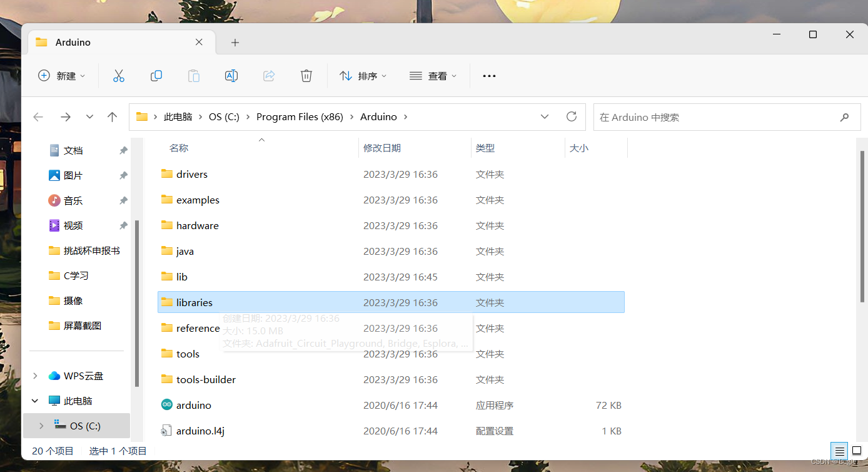Go back with the left arrow
The height and width of the screenshot is (472, 868).
click(38, 116)
